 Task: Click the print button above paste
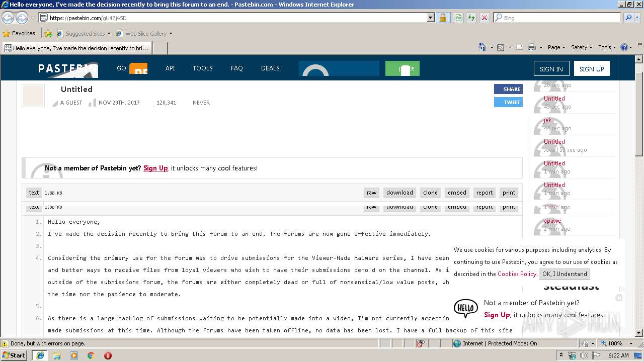(509, 193)
